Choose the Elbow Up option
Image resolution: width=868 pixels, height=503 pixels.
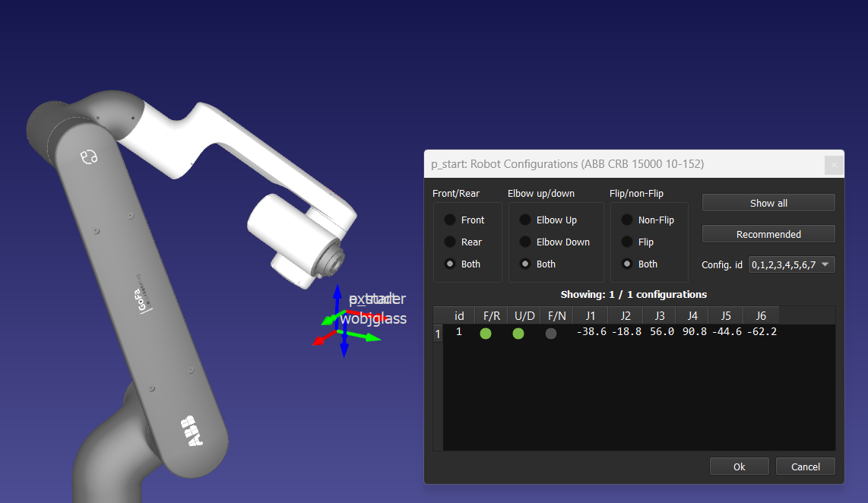coord(525,220)
